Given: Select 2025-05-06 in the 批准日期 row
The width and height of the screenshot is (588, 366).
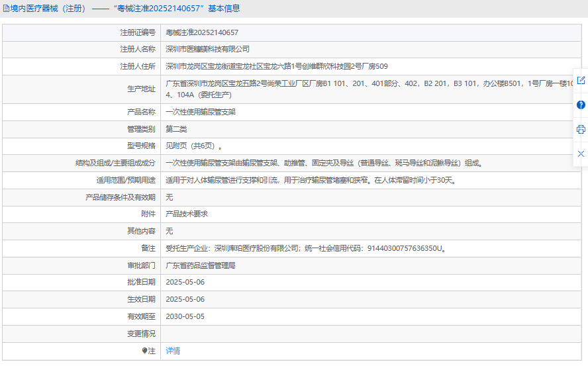Looking at the screenshot, I should point(185,282).
